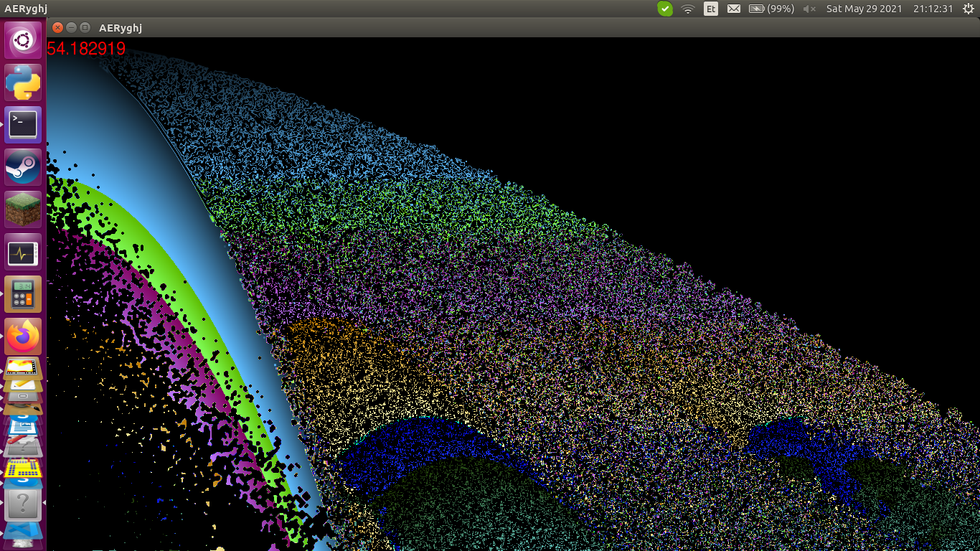
Task: Show battery status at 99%
Action: point(771,9)
